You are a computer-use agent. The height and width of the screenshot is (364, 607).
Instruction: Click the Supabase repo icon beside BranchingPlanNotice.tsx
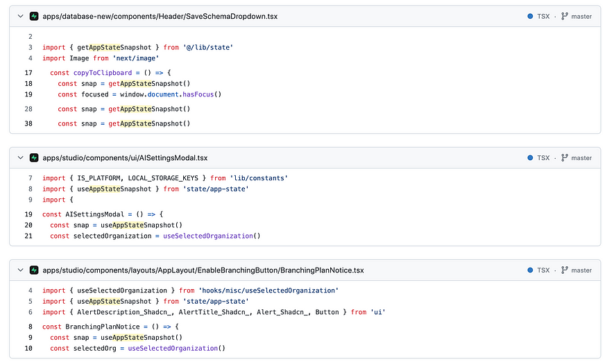(34, 270)
